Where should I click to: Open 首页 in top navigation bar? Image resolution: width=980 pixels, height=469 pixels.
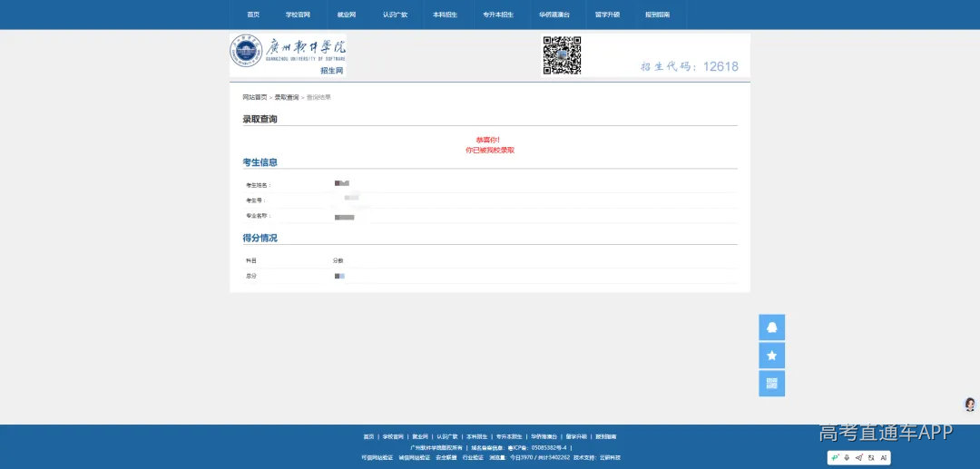click(x=253, y=15)
